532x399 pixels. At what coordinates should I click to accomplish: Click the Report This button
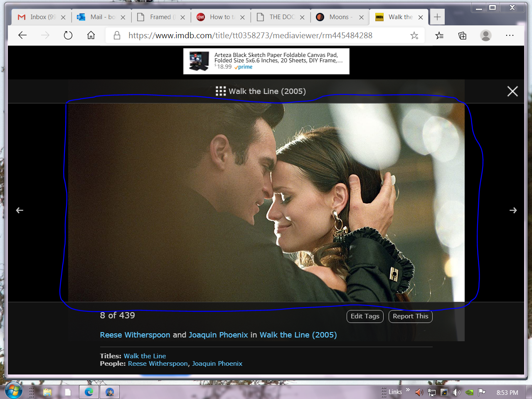point(411,316)
